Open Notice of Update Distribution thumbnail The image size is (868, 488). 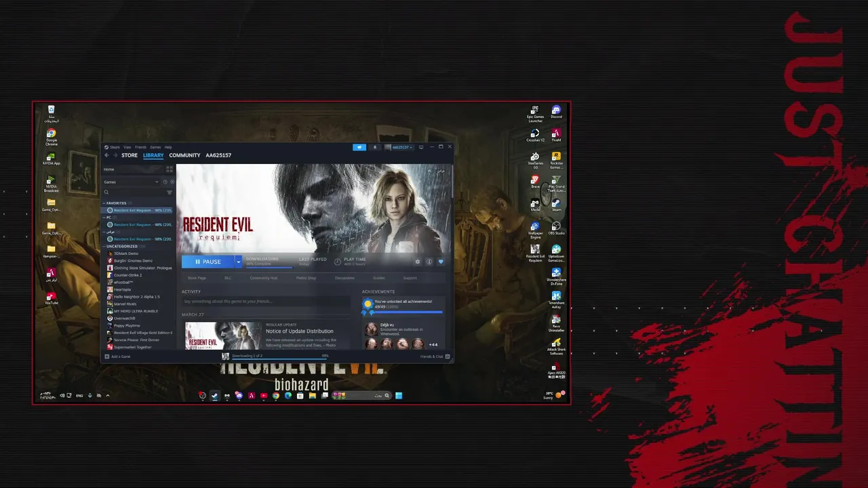223,335
